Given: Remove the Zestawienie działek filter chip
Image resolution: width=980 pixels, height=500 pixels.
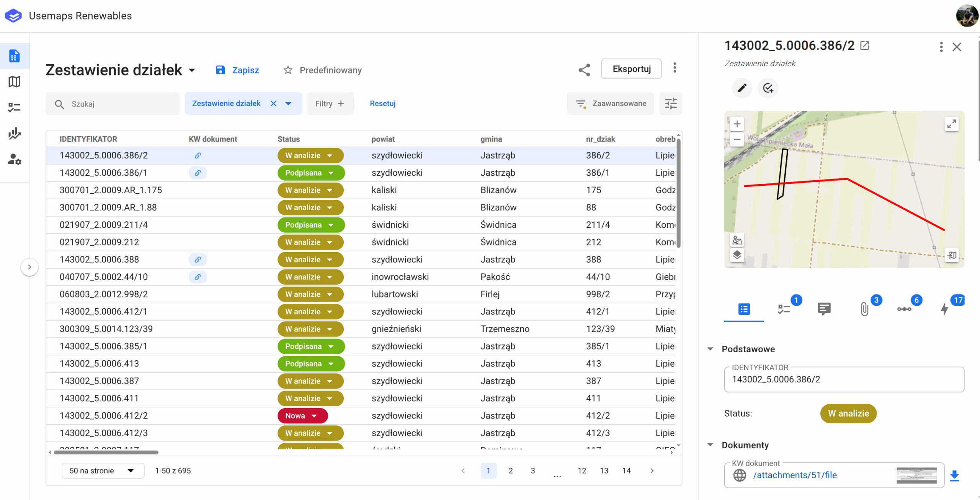Looking at the screenshot, I should (x=273, y=103).
